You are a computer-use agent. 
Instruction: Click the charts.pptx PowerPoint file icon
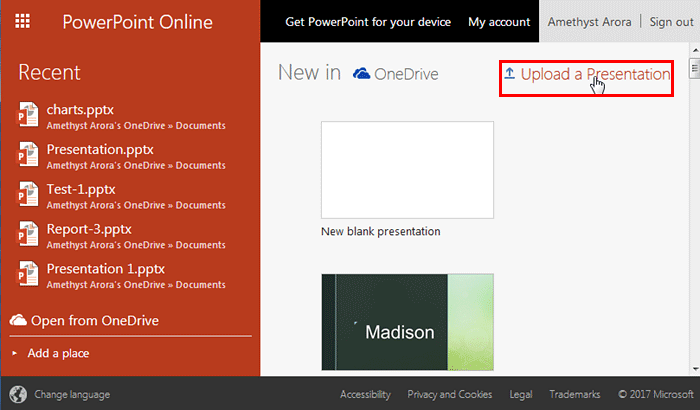point(27,114)
